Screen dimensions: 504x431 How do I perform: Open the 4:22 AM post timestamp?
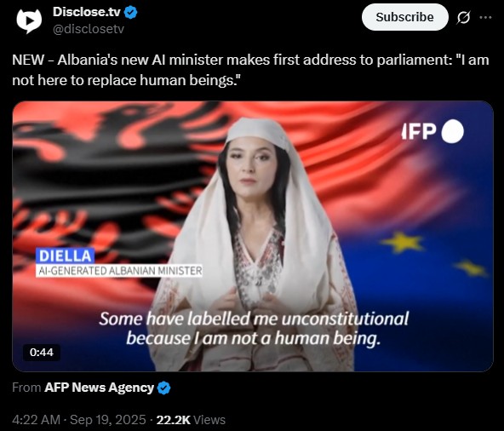pos(36,420)
